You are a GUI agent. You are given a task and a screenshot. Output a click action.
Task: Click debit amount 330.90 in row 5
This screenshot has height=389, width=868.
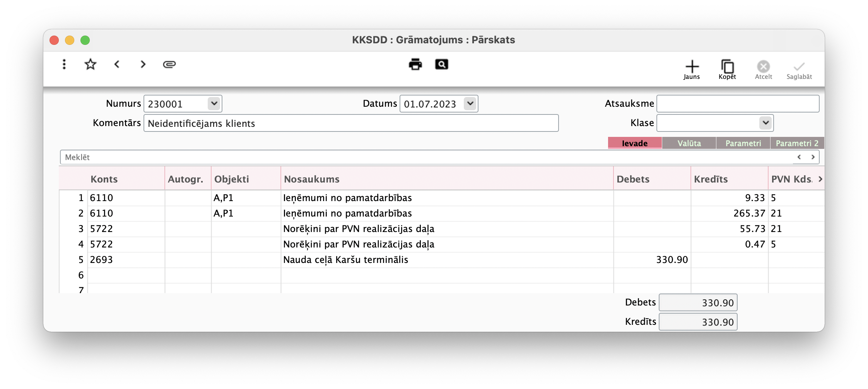point(652,260)
